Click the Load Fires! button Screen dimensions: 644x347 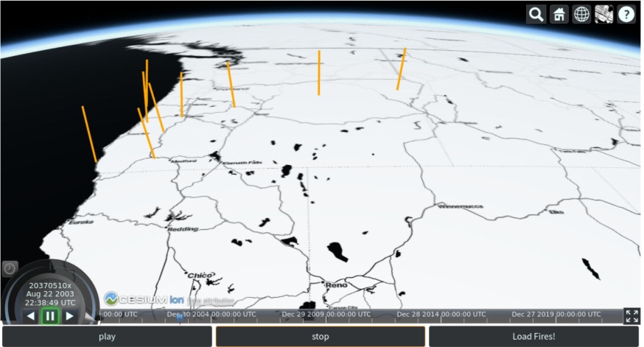pos(534,337)
